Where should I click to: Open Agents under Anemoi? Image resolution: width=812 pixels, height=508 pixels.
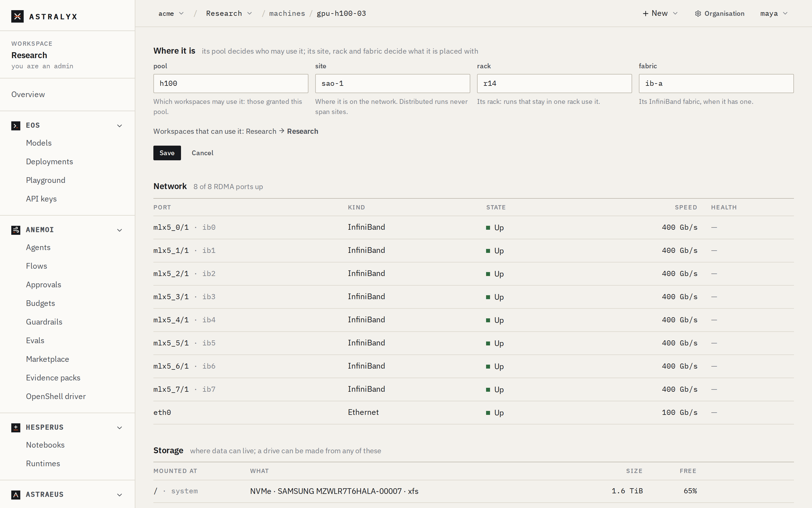point(38,247)
